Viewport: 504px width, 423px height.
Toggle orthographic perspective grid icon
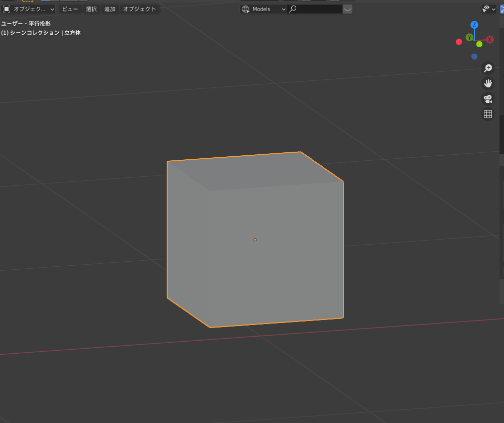click(488, 114)
